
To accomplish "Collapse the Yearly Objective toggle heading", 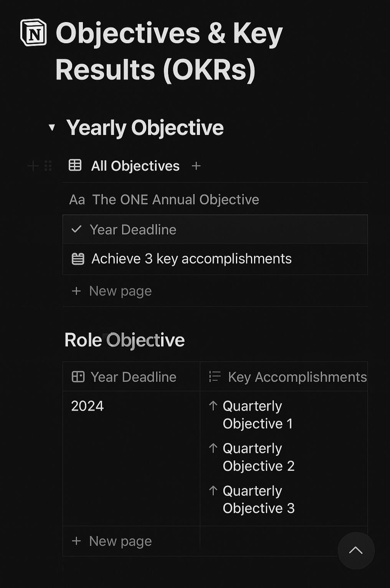I will (52, 127).
